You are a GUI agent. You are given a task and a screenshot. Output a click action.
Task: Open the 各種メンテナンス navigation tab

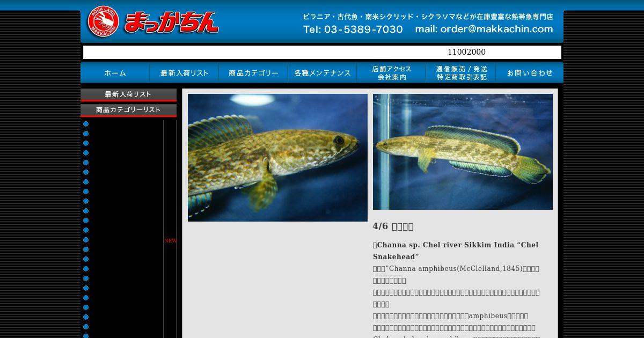point(322,73)
